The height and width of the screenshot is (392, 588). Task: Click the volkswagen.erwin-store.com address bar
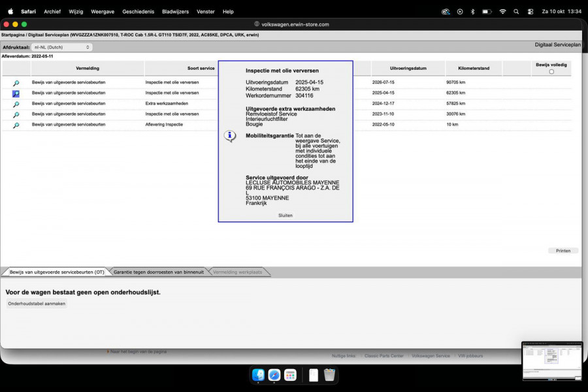(292, 24)
